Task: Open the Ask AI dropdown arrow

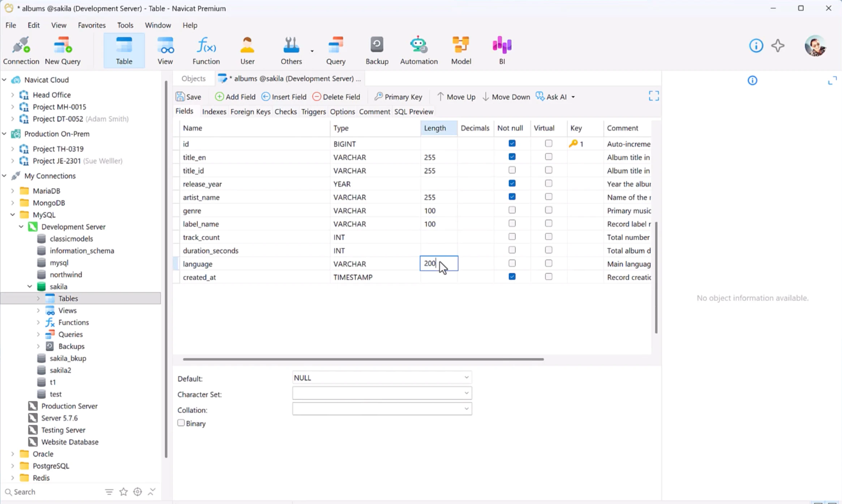Action: 573,97
